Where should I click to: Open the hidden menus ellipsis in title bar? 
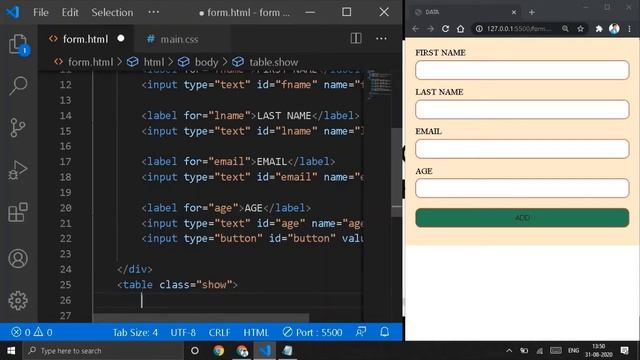point(154,12)
